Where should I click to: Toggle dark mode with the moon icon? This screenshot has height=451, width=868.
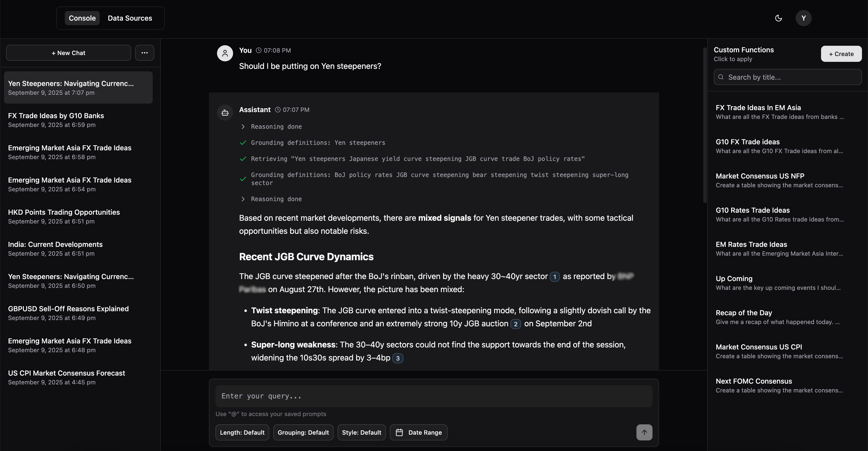click(x=778, y=18)
